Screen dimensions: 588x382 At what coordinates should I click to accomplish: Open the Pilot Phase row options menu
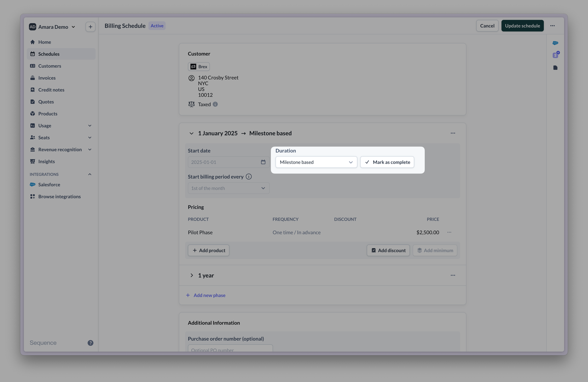coord(449,232)
